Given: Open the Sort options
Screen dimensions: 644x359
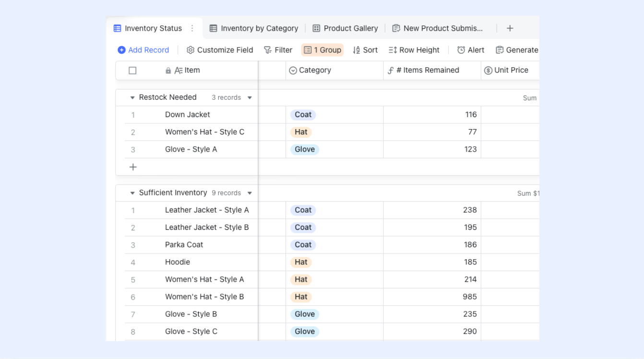Looking at the screenshot, I should click(365, 50).
